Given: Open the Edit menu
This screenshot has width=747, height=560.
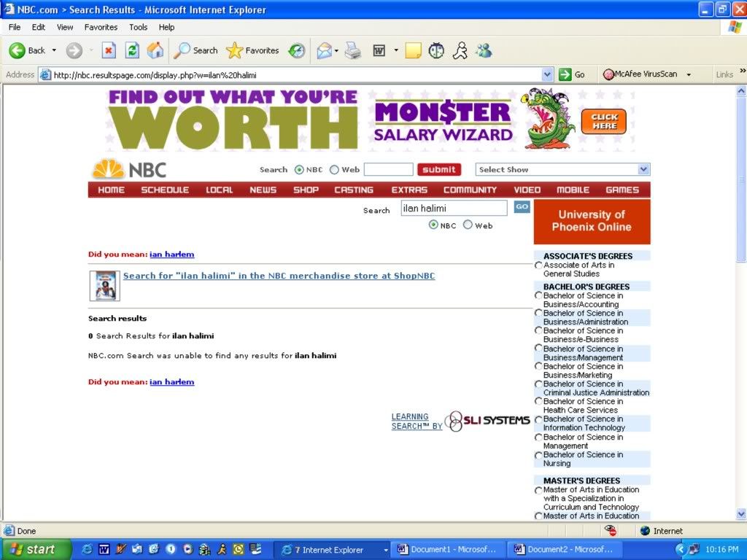Looking at the screenshot, I should click(39, 27).
